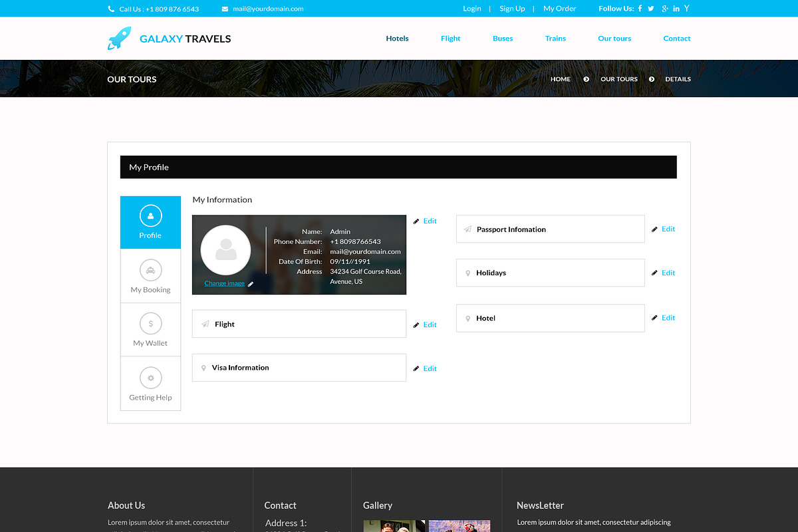Click the location pin icon in Hotel row
Viewport: 798px width, 532px height.
point(468,319)
